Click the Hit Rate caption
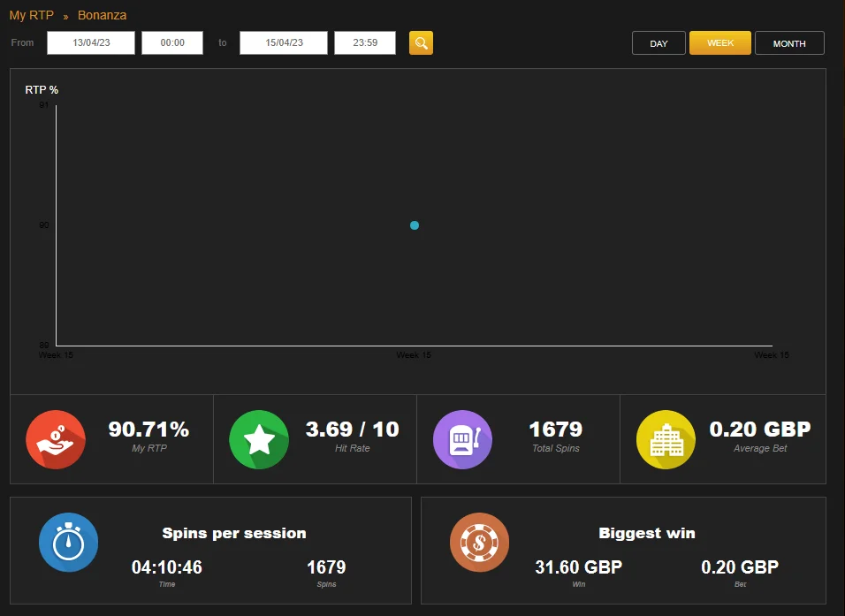Viewport: 845px width, 616px height. tap(353, 448)
